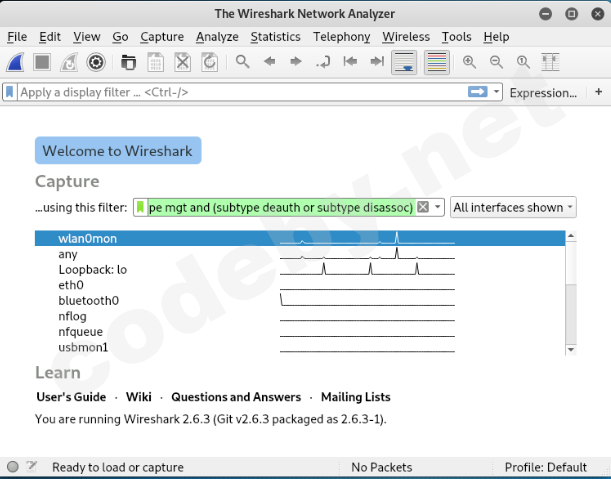Open the Analyze menu
611x479 pixels.
point(217,37)
